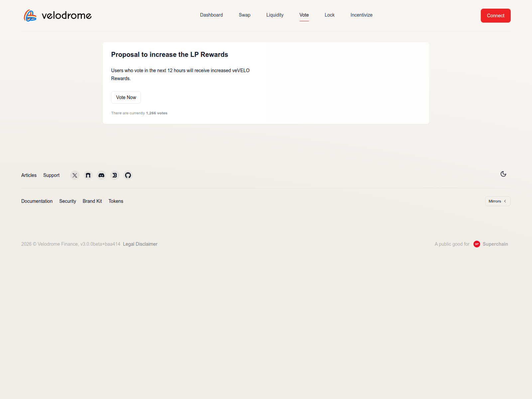Open the Discord community icon
Image resolution: width=532 pixels, height=399 pixels.
[101, 175]
